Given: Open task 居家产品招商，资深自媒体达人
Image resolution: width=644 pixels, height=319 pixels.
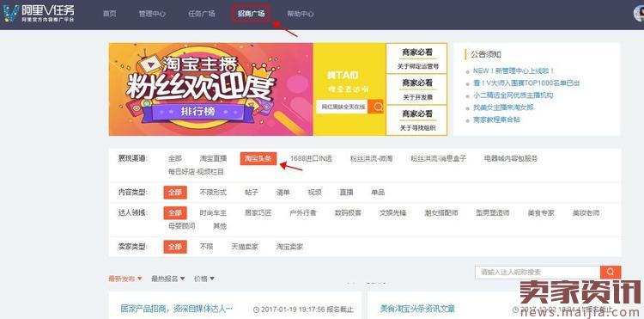Looking at the screenshot, I should pyautogui.click(x=177, y=309).
